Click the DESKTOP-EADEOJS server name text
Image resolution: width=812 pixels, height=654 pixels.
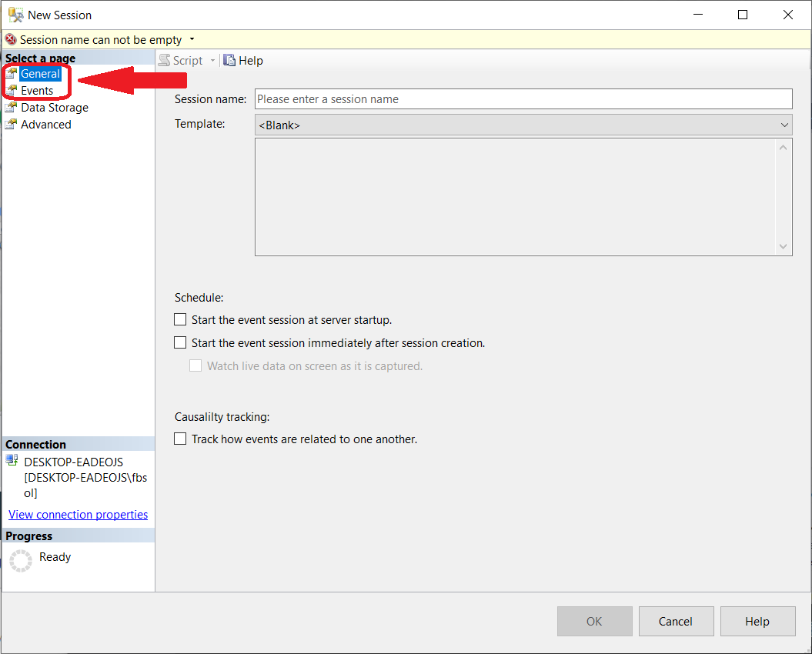[74, 462]
